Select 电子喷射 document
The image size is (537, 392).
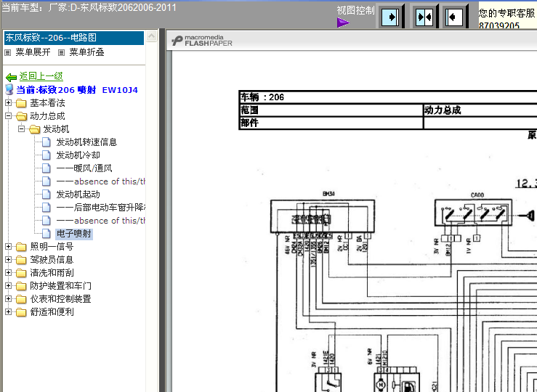[74, 234]
